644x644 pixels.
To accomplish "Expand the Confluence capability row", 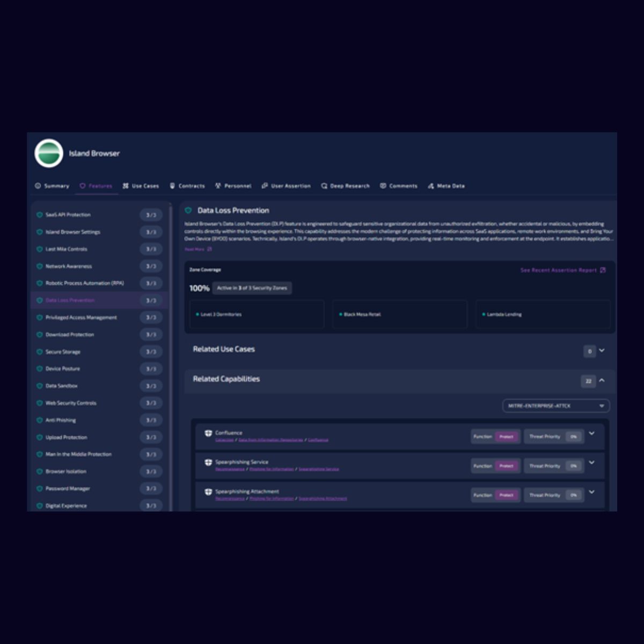I will click(591, 434).
